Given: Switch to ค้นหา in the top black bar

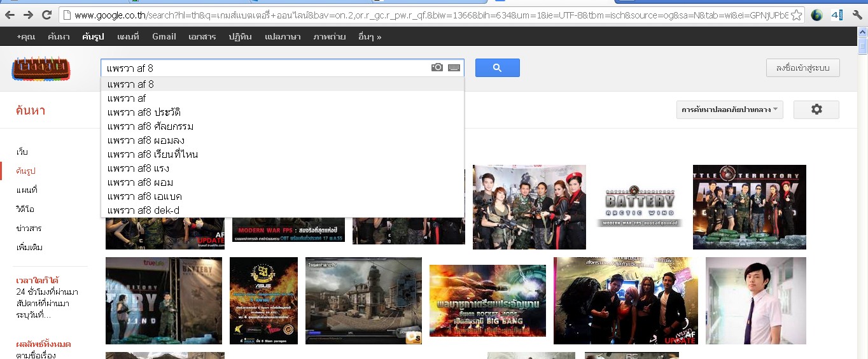Looking at the screenshot, I should click(x=59, y=37).
